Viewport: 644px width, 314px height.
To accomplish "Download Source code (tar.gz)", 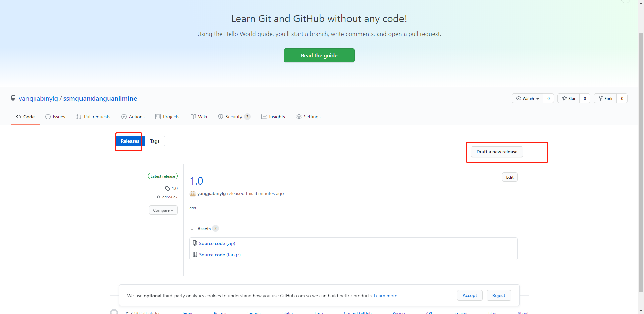I will coord(220,255).
